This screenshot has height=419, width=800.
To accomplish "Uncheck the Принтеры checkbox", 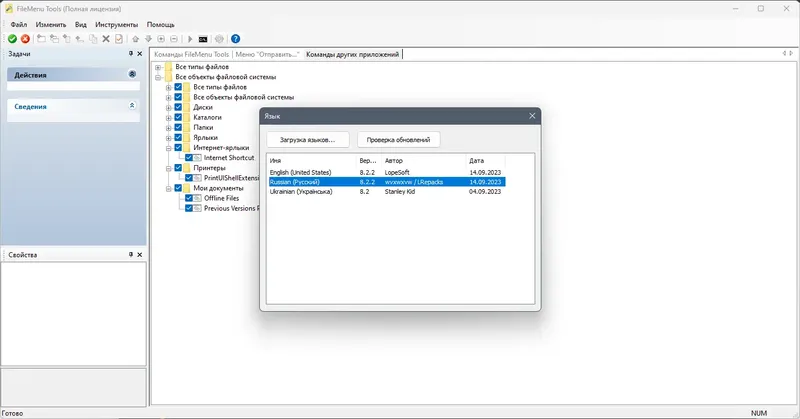I will tap(178, 167).
